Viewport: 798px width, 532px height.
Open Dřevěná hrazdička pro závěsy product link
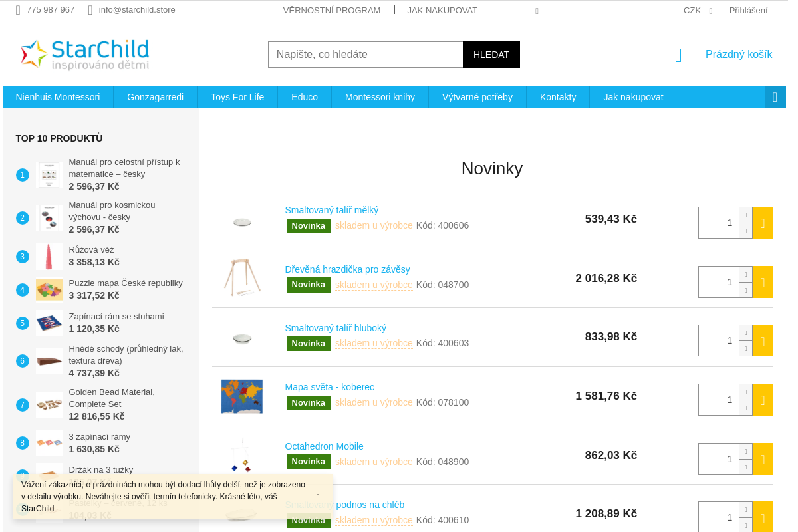tap(347, 269)
